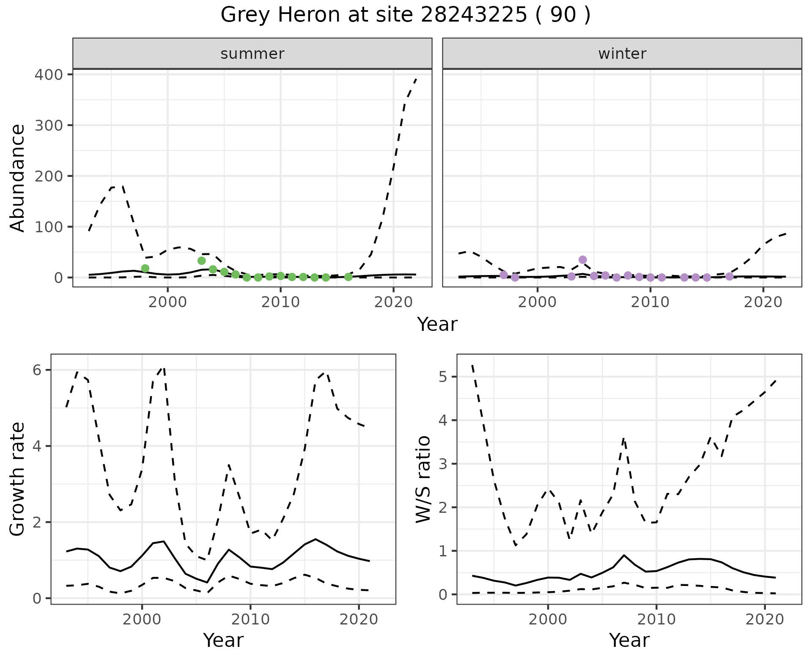Click the 2020 tick on winter panel
Image resolution: width=812 pixels, height=660 pixels.
point(763,302)
